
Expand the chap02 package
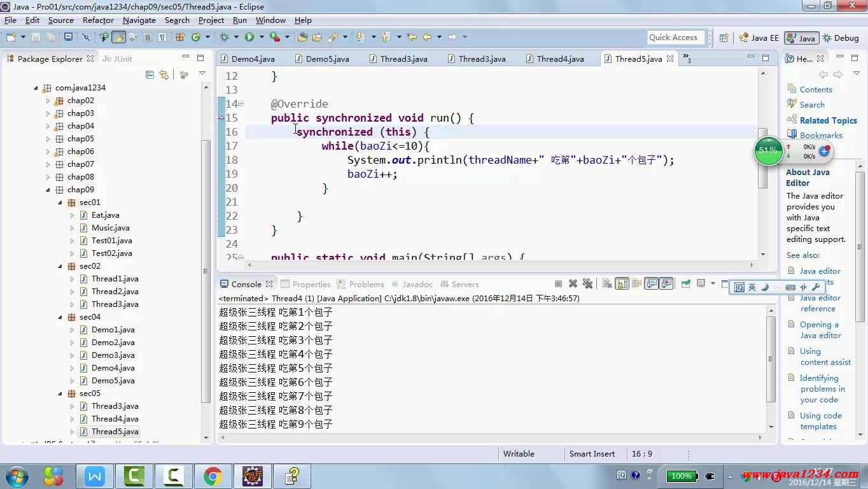48,101
